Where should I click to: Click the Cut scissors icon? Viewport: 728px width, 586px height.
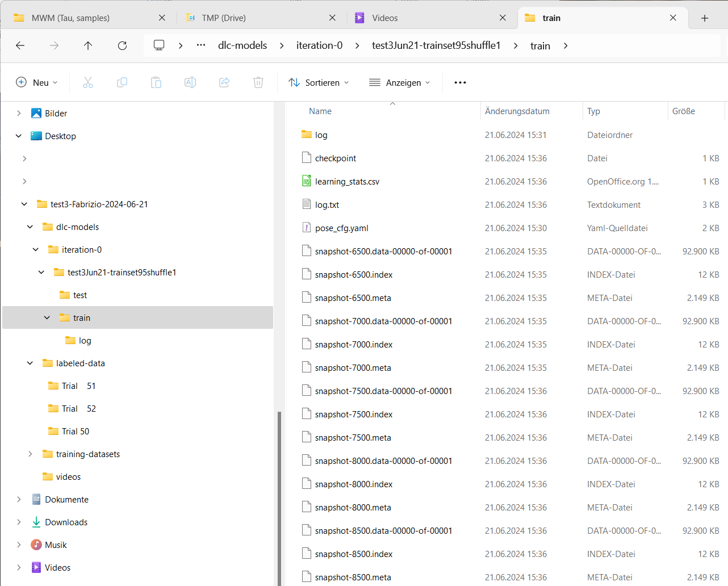click(x=88, y=82)
